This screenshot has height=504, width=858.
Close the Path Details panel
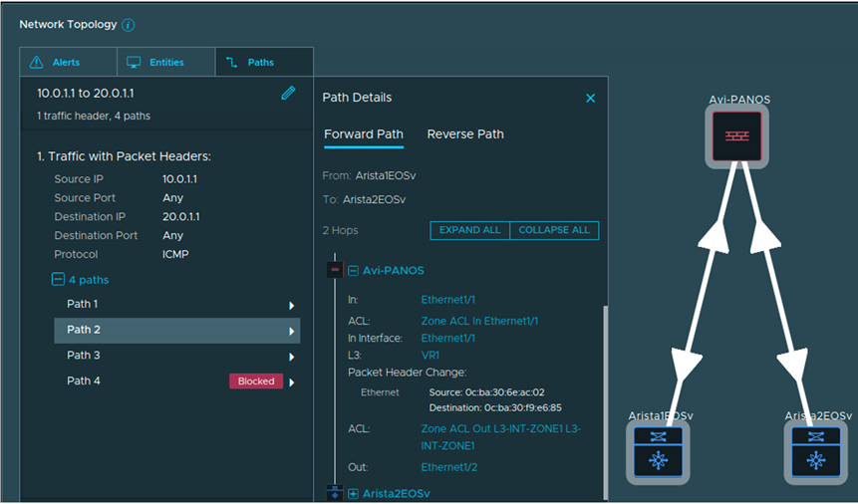point(590,98)
